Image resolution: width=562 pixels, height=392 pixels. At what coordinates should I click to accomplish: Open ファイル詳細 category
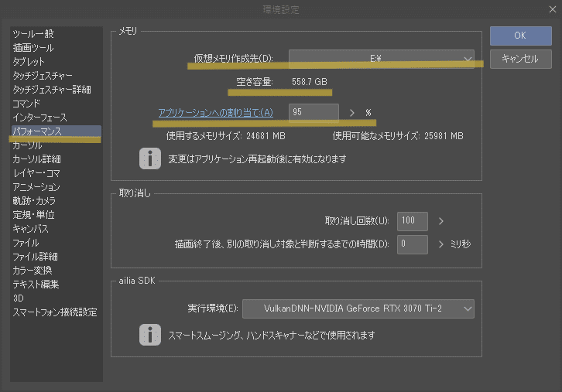(35, 257)
